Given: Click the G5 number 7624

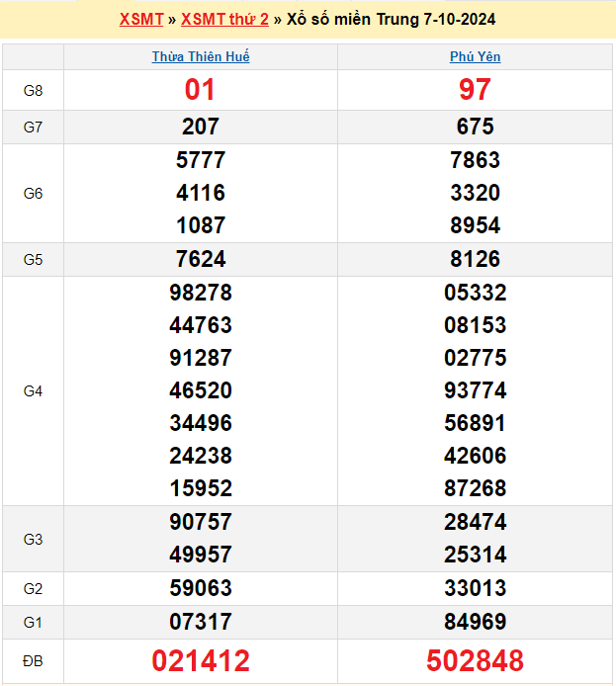Looking at the screenshot, I should [x=200, y=259].
